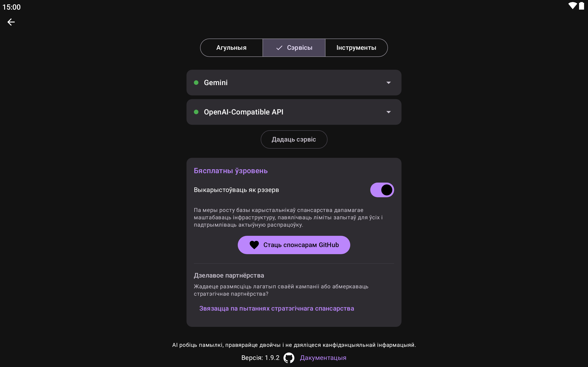Tap the Wi-Fi status icon

point(572,6)
